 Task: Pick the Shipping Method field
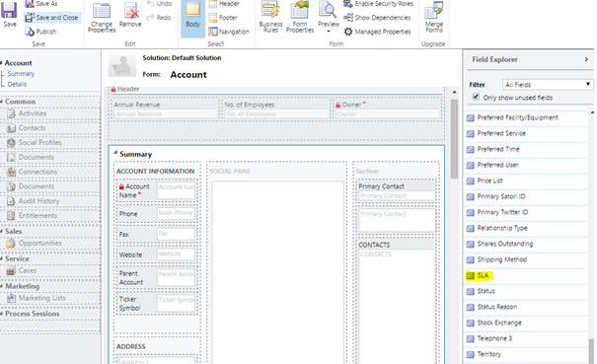pos(497,259)
